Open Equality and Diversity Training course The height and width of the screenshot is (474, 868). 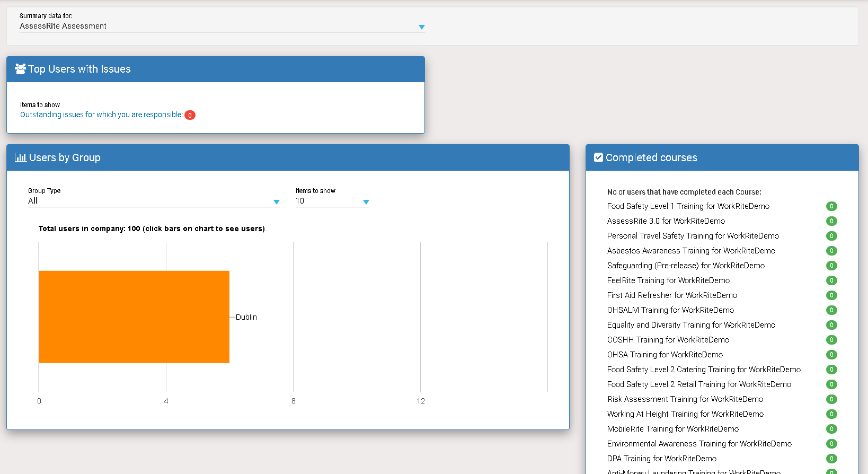[x=691, y=325]
